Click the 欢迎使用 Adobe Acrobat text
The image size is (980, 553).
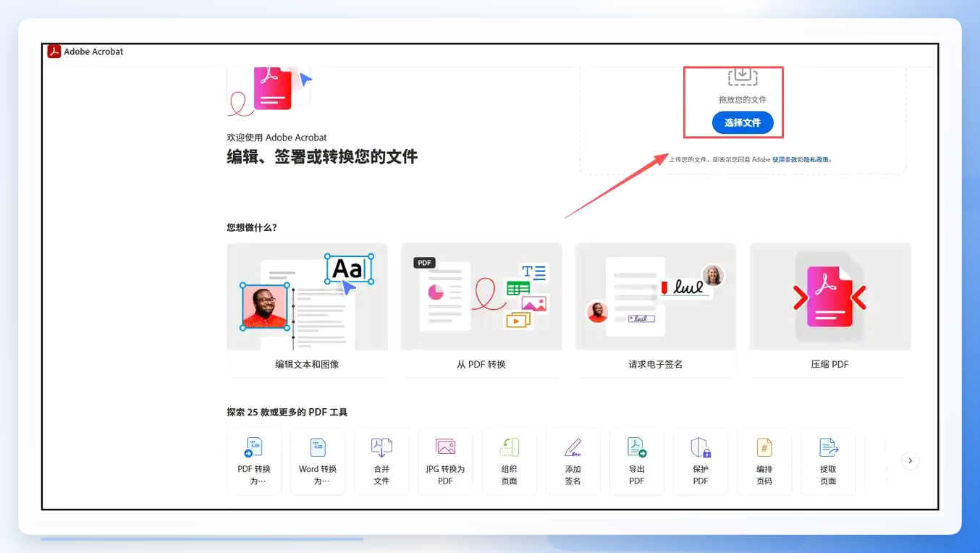pos(276,138)
